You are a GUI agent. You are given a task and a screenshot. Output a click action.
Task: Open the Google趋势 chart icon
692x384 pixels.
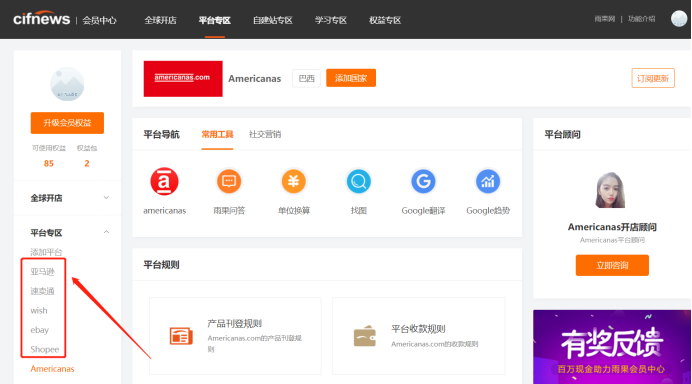click(x=488, y=181)
